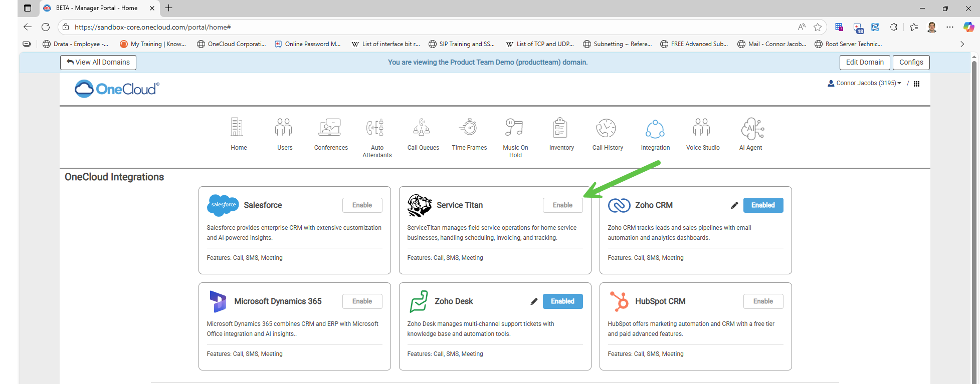Expand the Connor Jacobs user dropdown
This screenshot has height=384, width=980.
[x=865, y=83]
